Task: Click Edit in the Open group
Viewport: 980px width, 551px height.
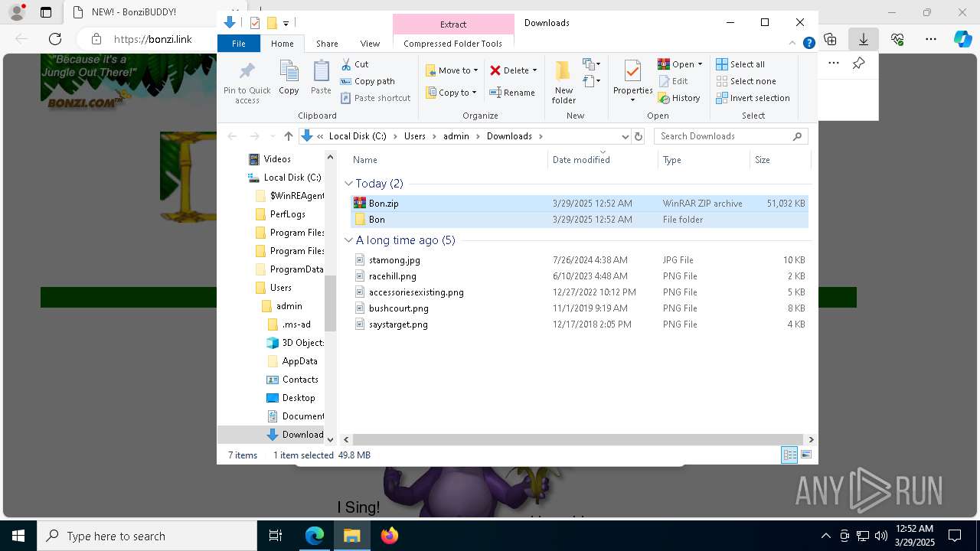Action: tap(673, 81)
